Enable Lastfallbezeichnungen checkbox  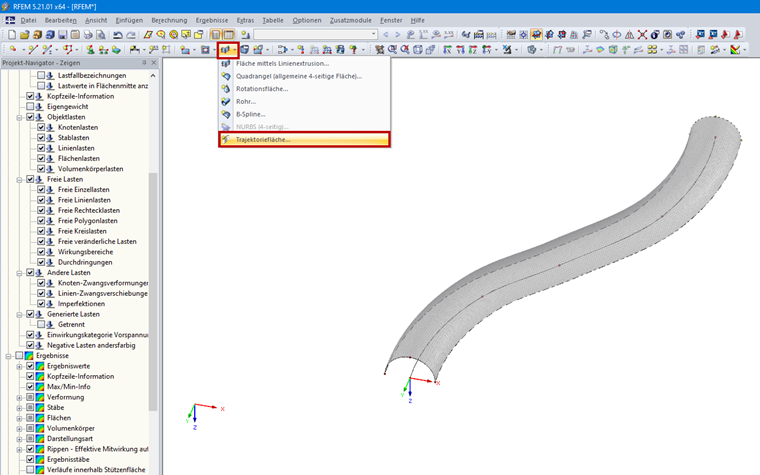pos(41,75)
